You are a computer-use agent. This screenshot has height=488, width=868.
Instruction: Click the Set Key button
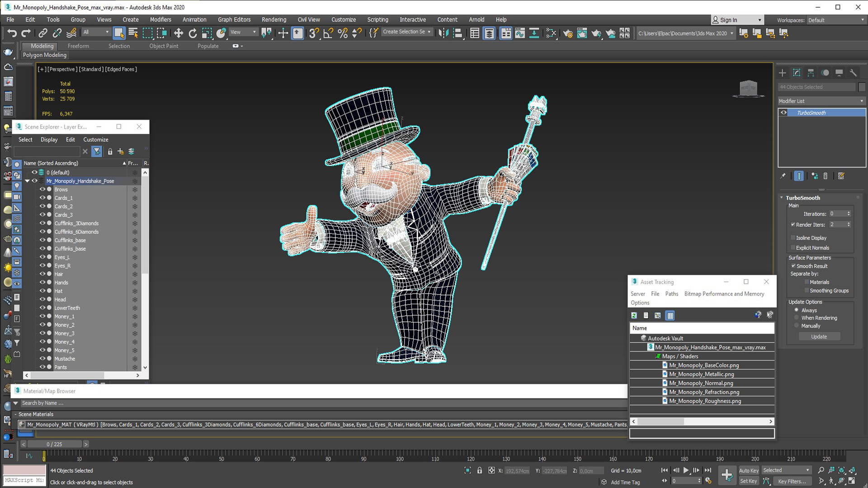pos(748,481)
